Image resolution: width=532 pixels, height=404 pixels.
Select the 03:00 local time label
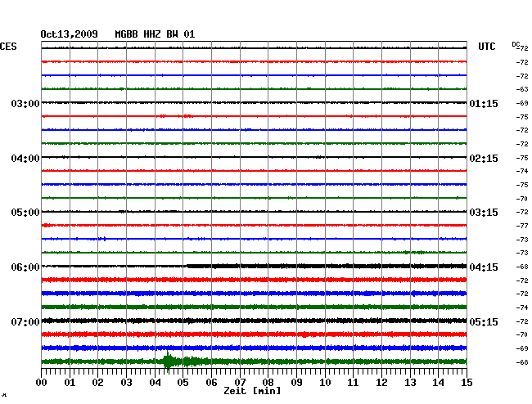(x=25, y=103)
